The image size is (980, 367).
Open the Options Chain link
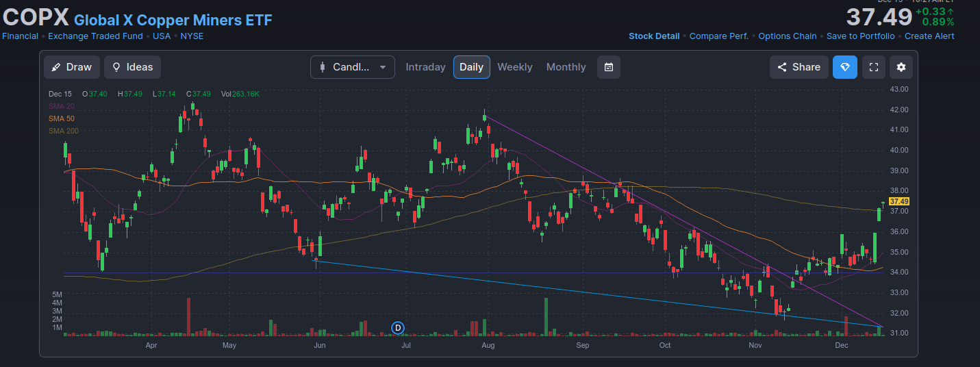(787, 36)
